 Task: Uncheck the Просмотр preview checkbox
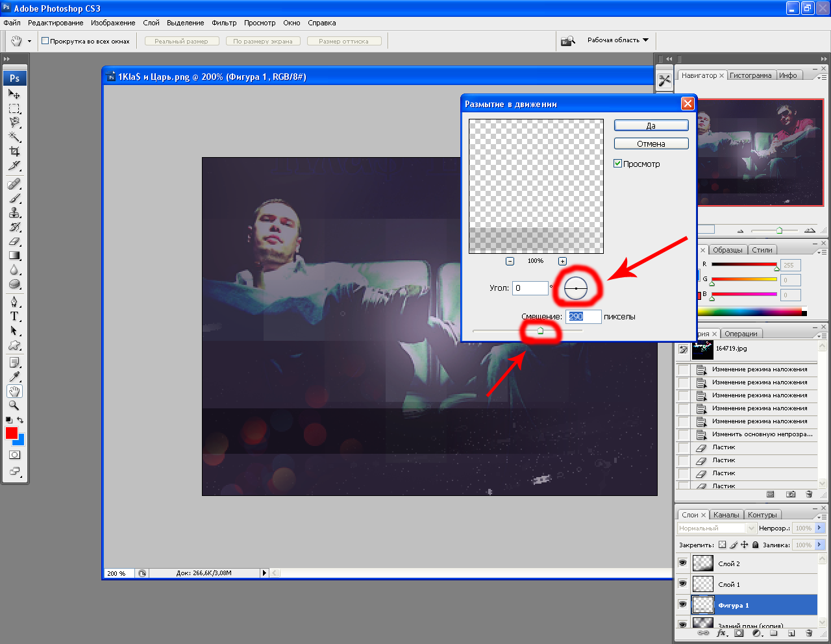tap(618, 164)
